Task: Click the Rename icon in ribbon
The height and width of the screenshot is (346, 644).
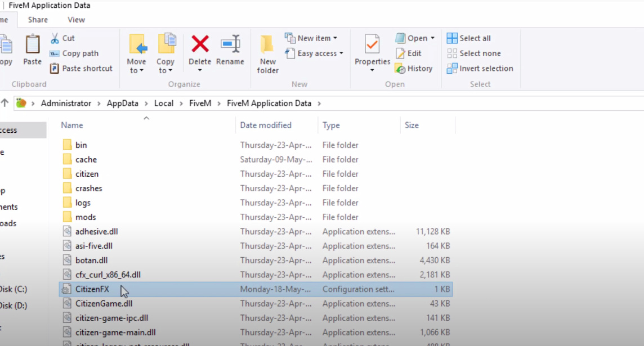Action: pos(230,44)
